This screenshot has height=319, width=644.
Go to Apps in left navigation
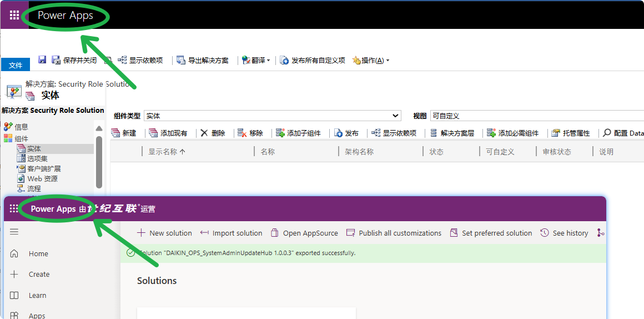(x=37, y=316)
